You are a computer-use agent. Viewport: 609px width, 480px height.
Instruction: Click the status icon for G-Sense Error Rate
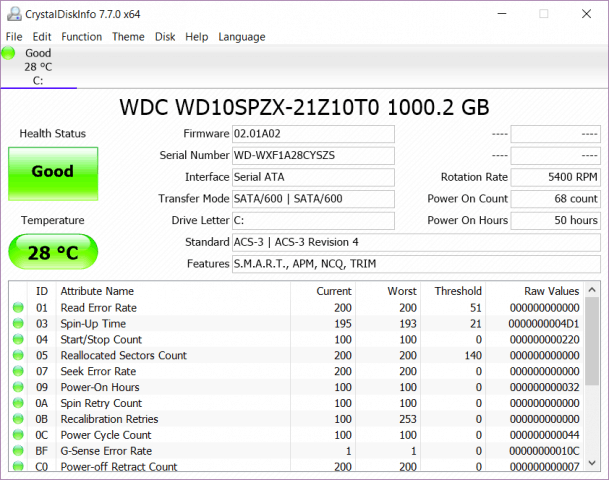18,451
